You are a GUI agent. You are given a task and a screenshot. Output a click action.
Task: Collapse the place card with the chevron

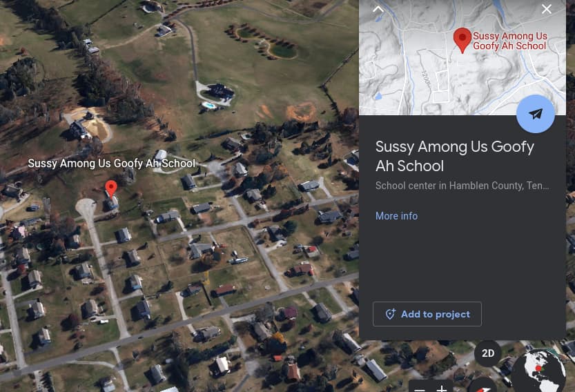point(378,9)
